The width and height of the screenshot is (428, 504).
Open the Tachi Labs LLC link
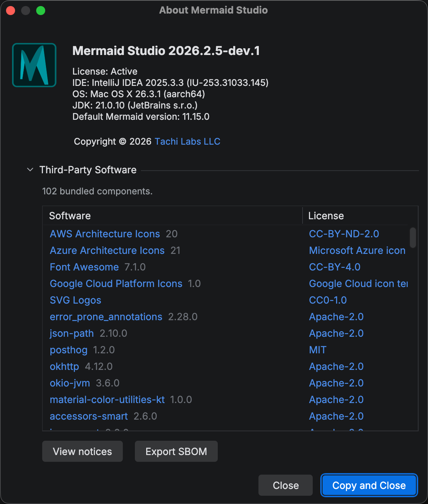(x=187, y=142)
